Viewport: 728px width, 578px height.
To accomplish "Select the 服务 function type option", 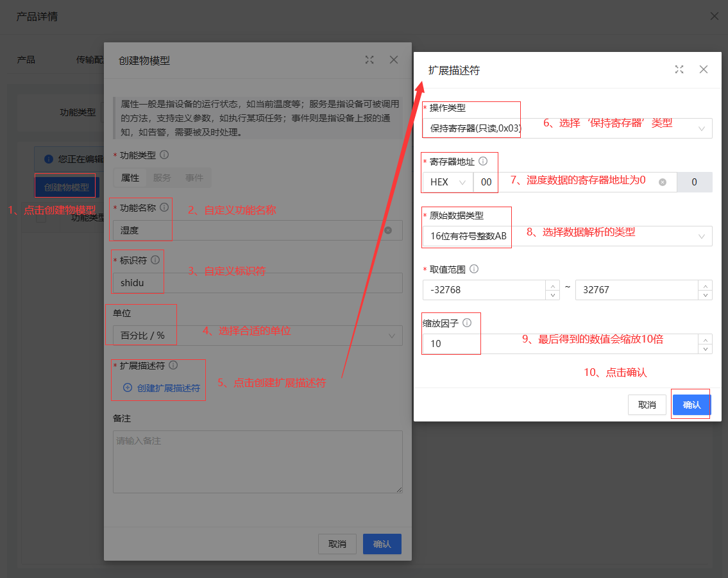I will (162, 178).
